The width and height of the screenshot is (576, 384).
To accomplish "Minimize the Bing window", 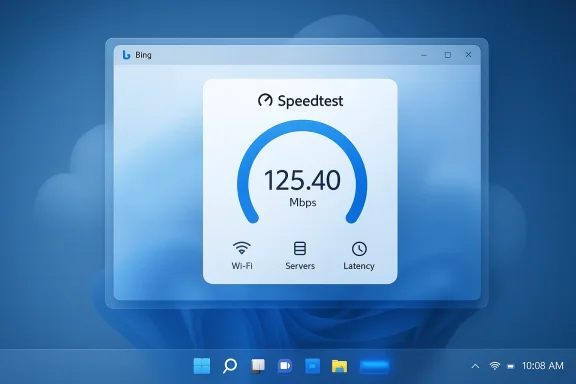I will [x=424, y=55].
